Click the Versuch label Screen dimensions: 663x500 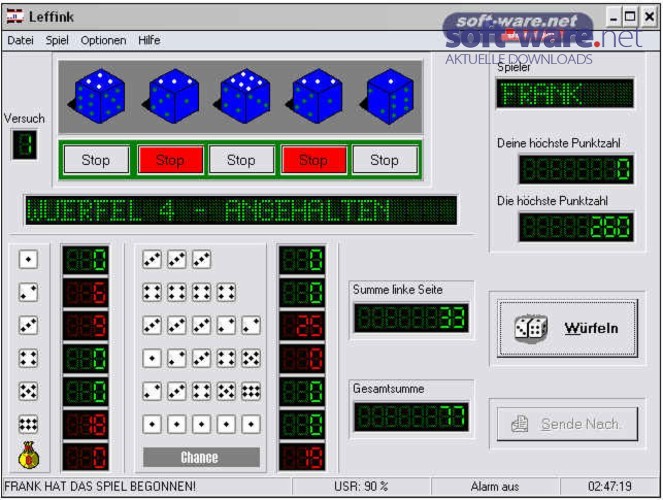point(24,119)
